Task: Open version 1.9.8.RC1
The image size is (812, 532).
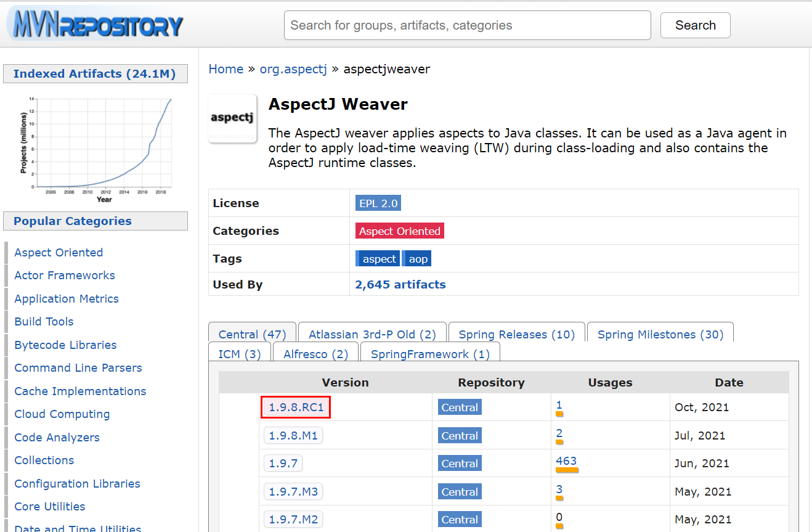Action: 296,407
